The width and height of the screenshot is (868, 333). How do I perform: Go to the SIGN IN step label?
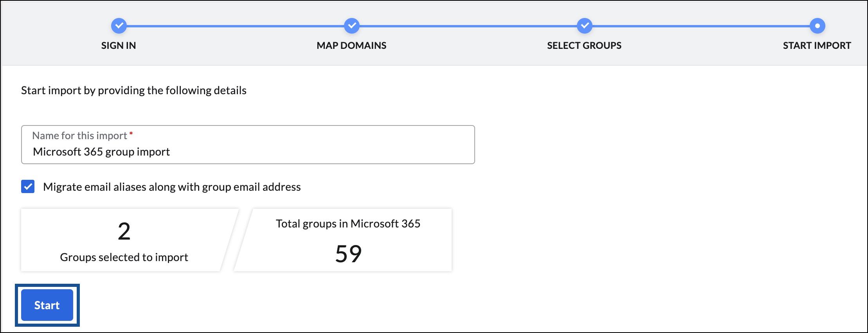(119, 46)
